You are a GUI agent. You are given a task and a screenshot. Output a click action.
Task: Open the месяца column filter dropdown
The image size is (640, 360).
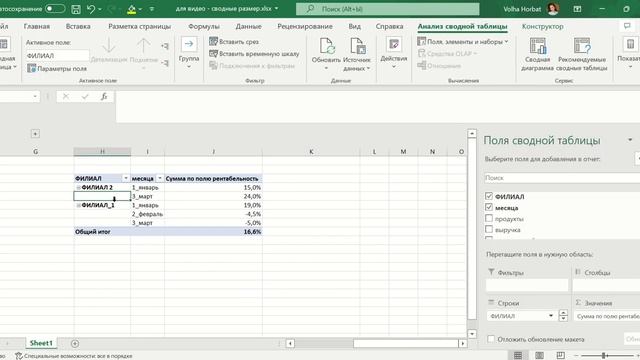[x=160, y=178]
